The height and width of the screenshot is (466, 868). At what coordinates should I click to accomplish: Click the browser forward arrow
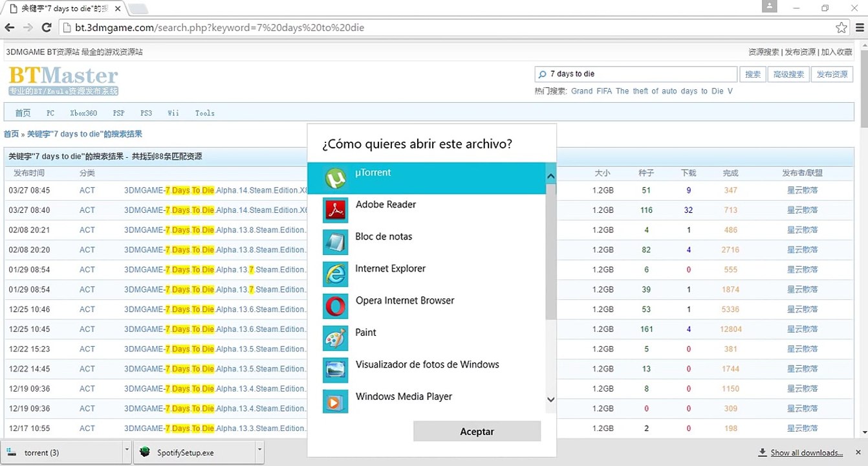(x=28, y=28)
